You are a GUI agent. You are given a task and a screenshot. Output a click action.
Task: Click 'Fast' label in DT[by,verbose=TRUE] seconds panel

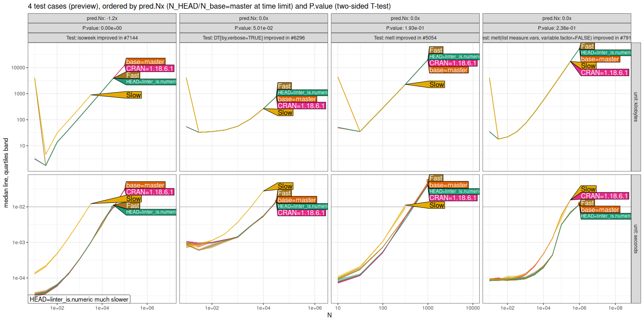pyautogui.click(x=284, y=193)
